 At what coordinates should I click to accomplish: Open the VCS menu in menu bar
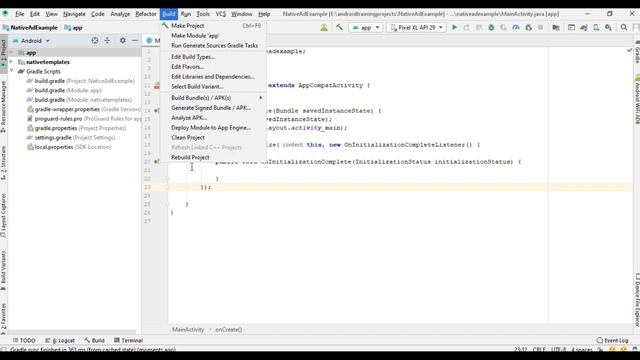point(220,14)
